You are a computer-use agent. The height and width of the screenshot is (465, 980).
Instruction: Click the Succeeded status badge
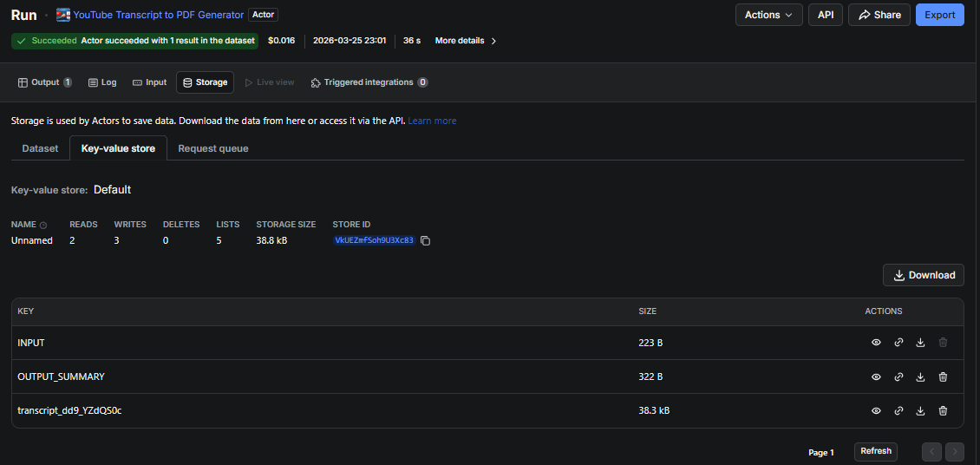(134, 41)
